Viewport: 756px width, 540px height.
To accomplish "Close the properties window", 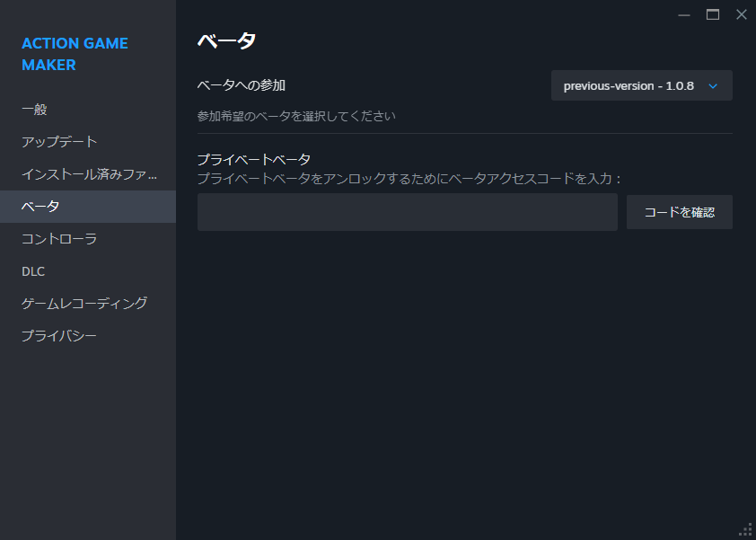I will pyautogui.click(x=742, y=15).
